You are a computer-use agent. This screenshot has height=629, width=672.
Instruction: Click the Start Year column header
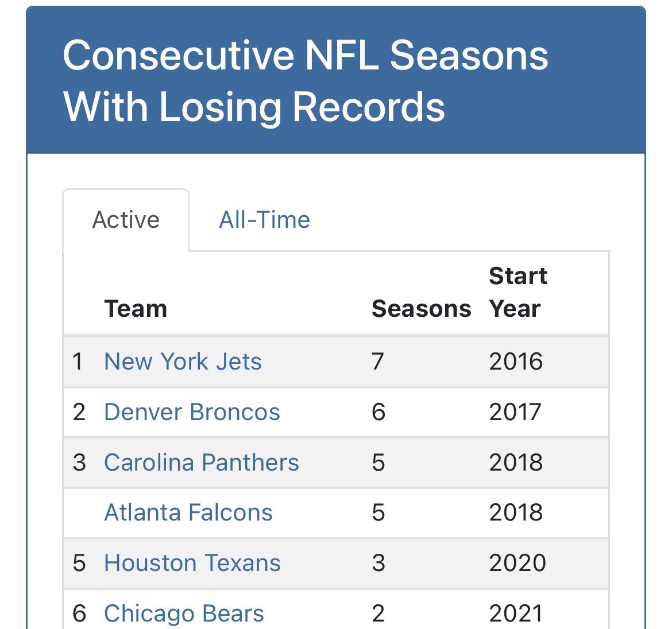tap(517, 292)
